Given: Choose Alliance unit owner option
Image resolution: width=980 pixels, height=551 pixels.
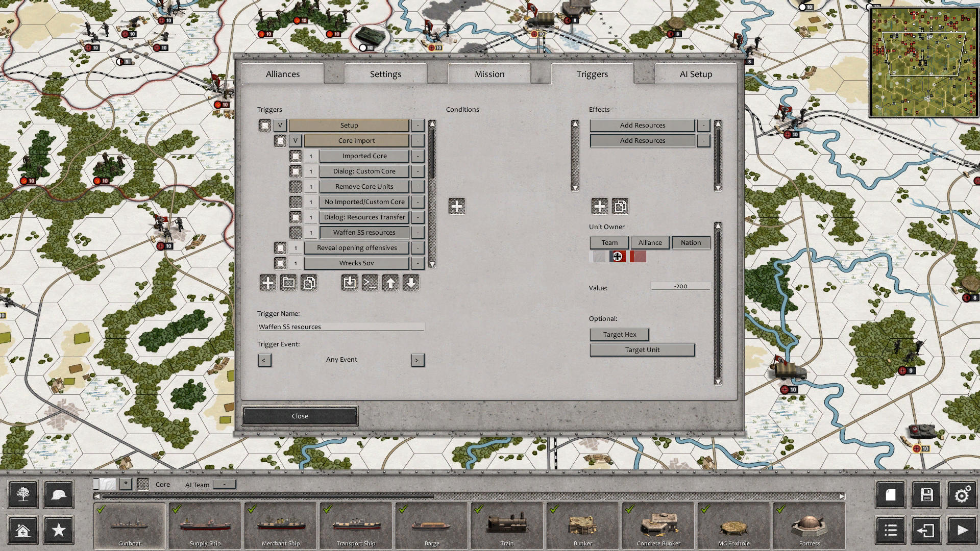Looking at the screenshot, I should tap(650, 242).
